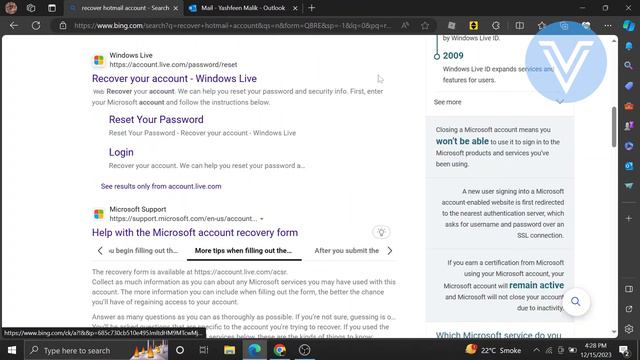Open Edge Settings and more ellipsis menu

click(x=608, y=25)
